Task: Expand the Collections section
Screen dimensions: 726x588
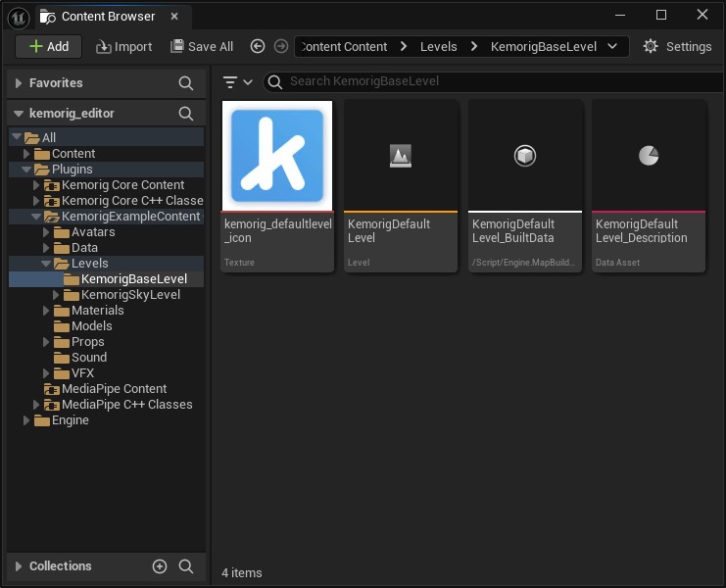Action: [x=18, y=566]
